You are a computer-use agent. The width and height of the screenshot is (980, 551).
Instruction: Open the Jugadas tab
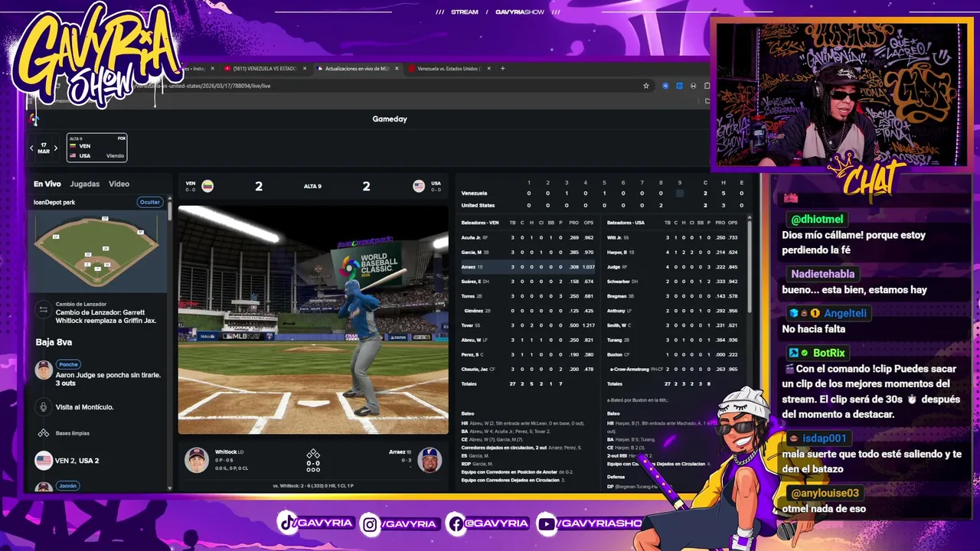(85, 184)
